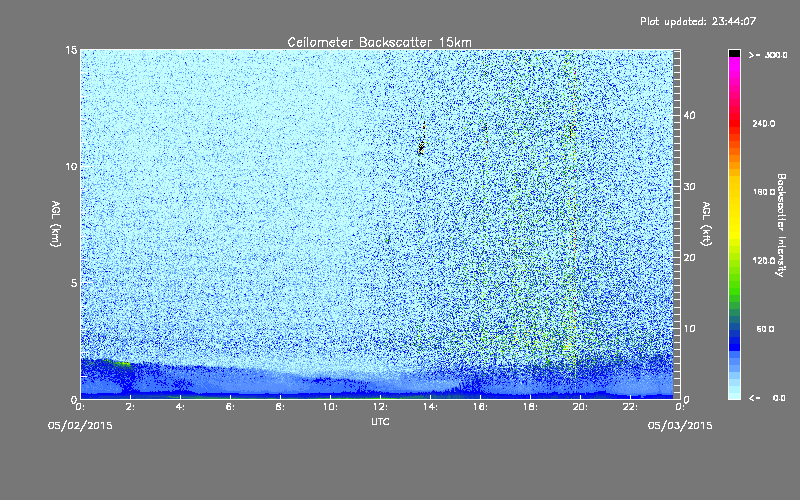Click the 20 kft right-axis tick label
The height and width of the screenshot is (500, 800).
pyautogui.click(x=689, y=258)
